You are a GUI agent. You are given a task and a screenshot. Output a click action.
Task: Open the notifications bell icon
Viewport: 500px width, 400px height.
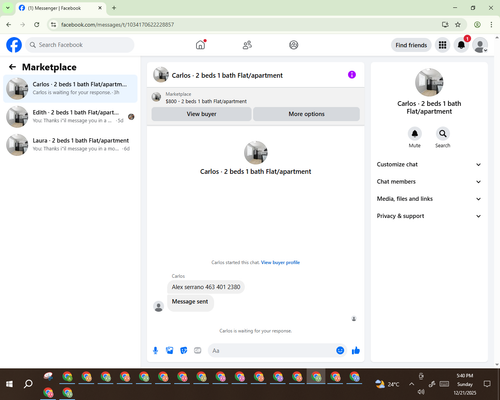[x=461, y=45]
